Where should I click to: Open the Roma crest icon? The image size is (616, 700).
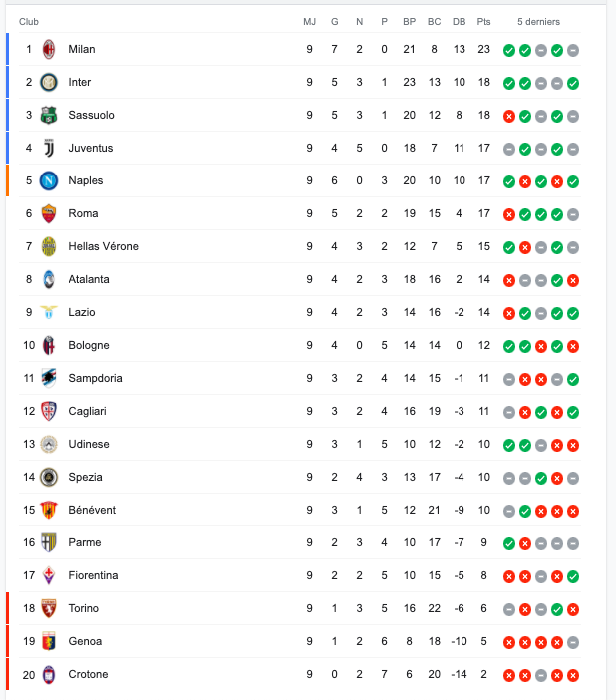pos(49,213)
